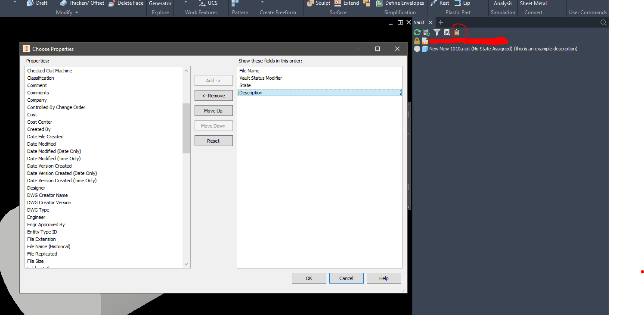Select the Sculpt tool

[319, 3]
